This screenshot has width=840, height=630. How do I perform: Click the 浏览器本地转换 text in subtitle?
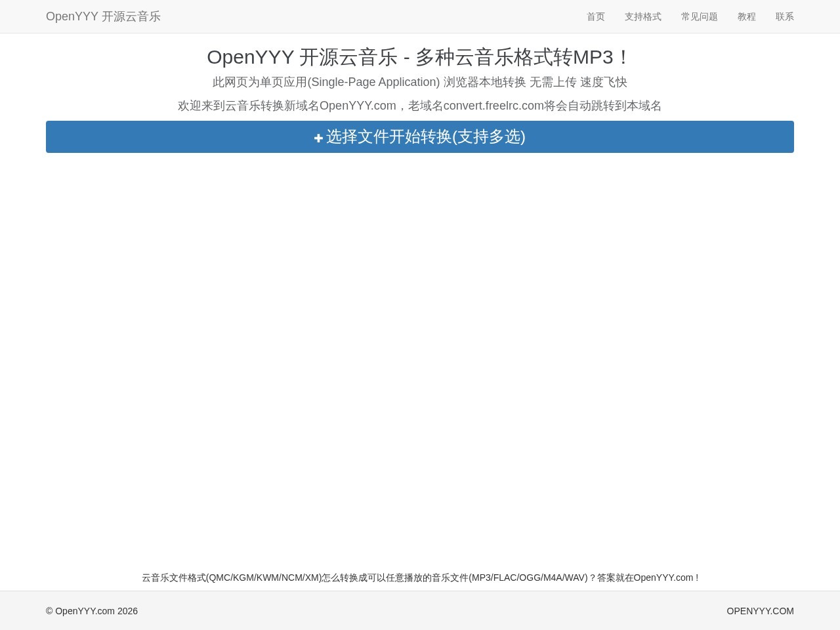point(484,82)
